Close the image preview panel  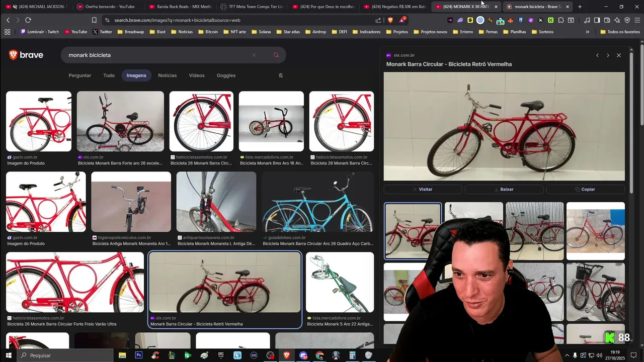coord(619,55)
